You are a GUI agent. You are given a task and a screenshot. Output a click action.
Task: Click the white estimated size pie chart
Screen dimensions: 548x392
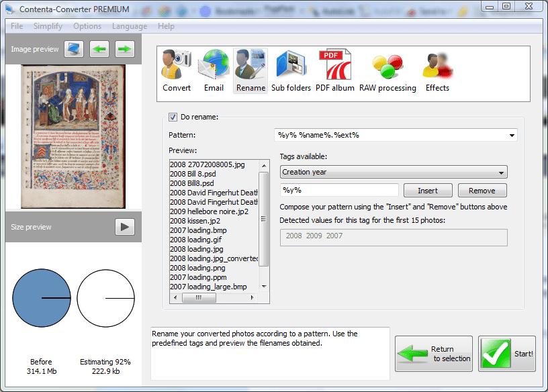point(105,298)
